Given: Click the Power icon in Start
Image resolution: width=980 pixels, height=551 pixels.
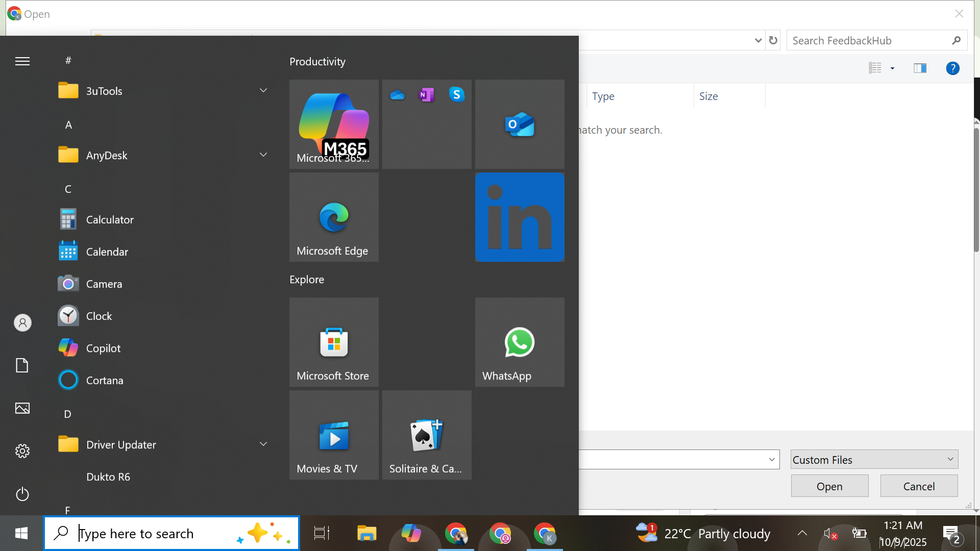Looking at the screenshot, I should [x=22, y=494].
